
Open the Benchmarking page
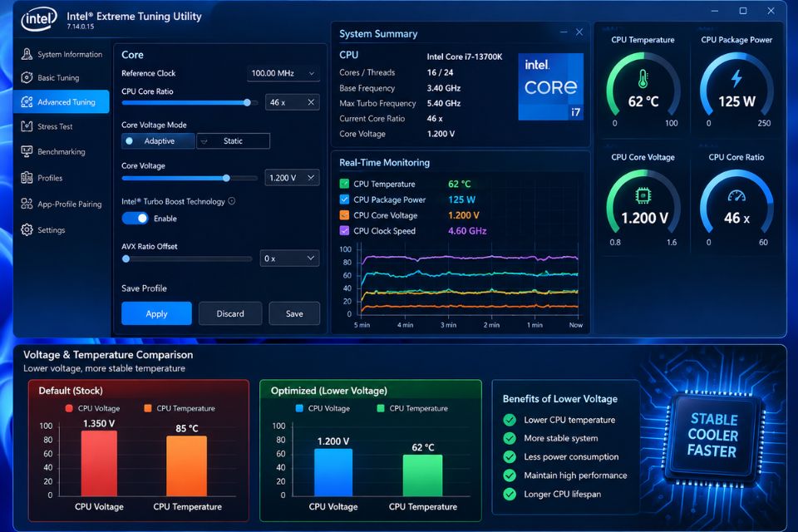(62, 151)
